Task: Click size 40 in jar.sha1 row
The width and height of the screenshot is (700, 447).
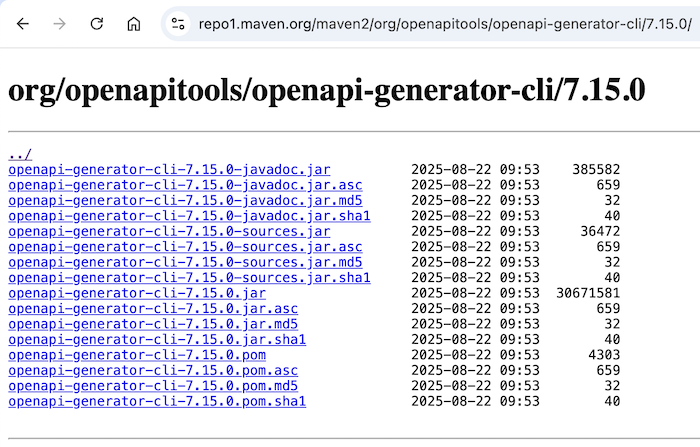Action: [612, 339]
